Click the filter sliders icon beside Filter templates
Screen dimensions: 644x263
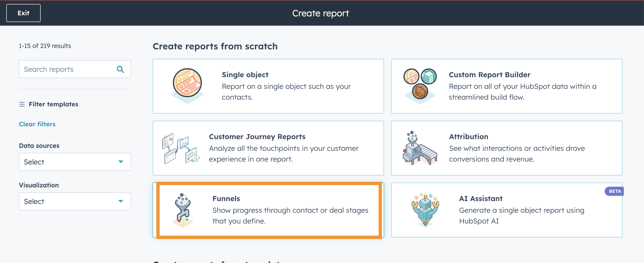coord(22,104)
